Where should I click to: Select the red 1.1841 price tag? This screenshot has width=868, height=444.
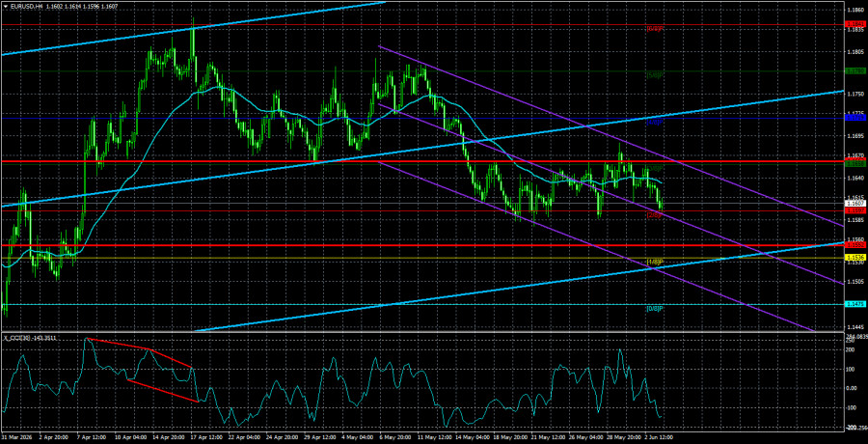pyautogui.click(x=854, y=24)
